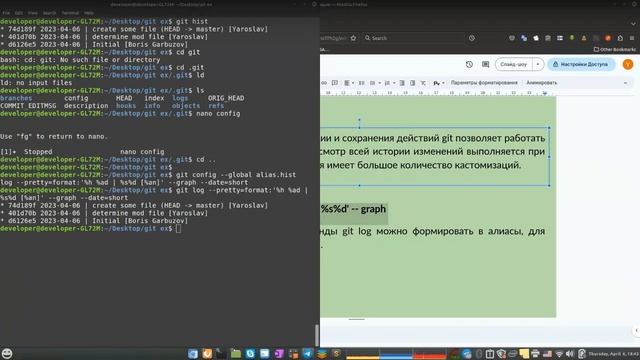The width and height of the screenshot is (640, 360).
Task: Open the system menu at taskbar left
Action: [x=7, y=353]
